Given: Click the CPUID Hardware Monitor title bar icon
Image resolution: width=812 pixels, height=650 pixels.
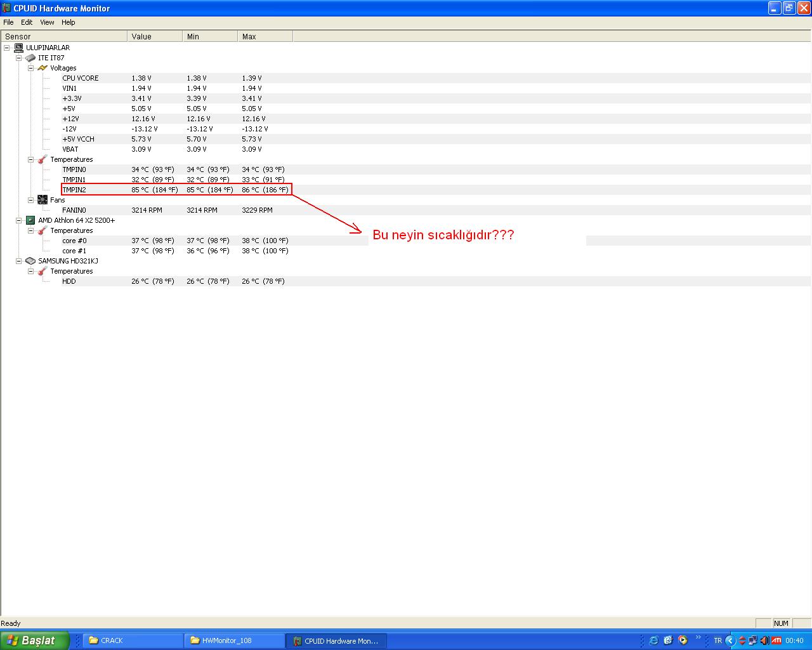Looking at the screenshot, I should (6, 8).
